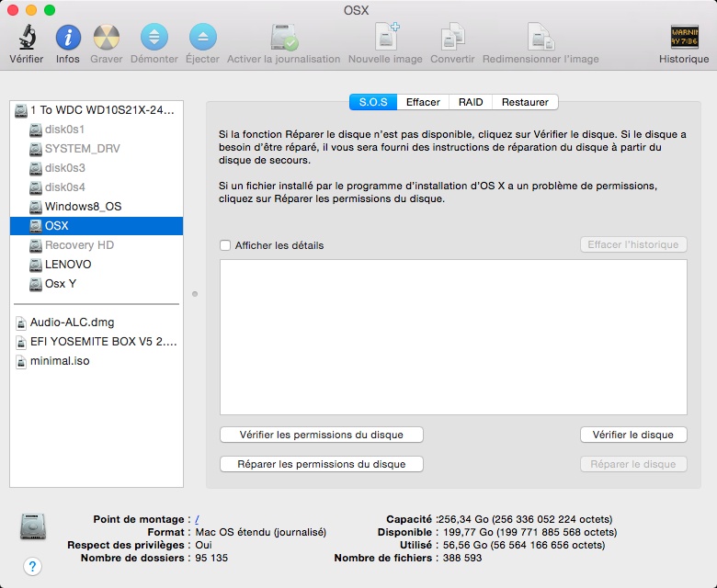
Task: Open the Infos toolbar icon
Action: click(68, 39)
